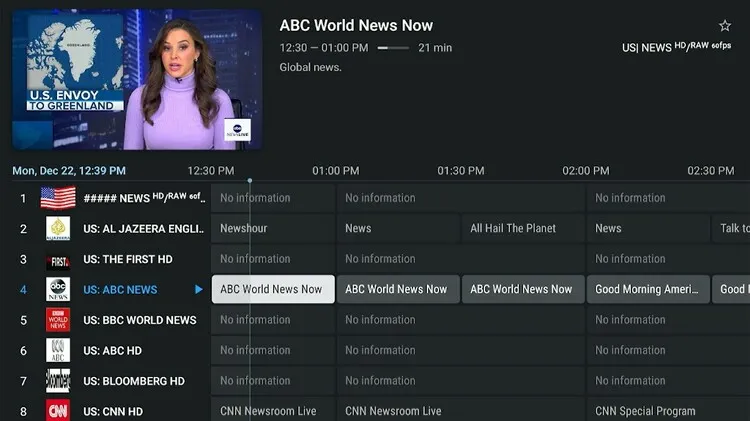Select channel US: THE FIRST HD

tap(128, 259)
